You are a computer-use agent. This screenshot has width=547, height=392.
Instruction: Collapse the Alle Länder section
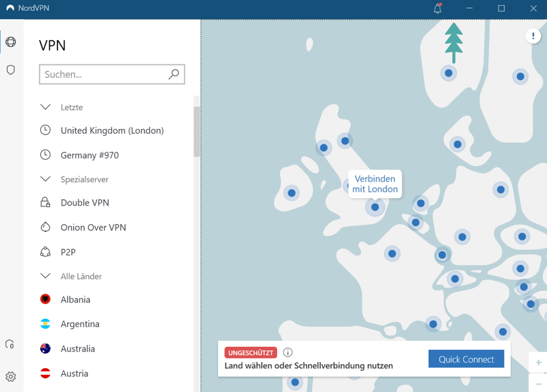coord(46,276)
